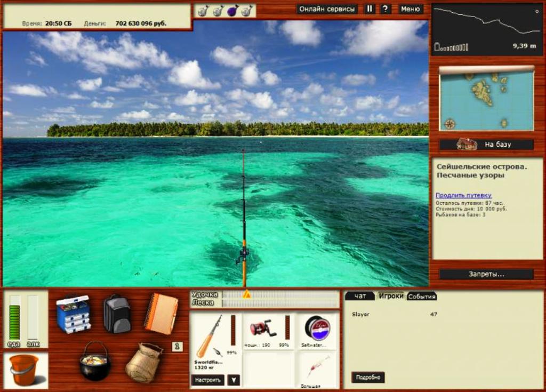Click the purple potion flask
The width and height of the screenshot is (546, 392).
pyautogui.click(x=232, y=11)
